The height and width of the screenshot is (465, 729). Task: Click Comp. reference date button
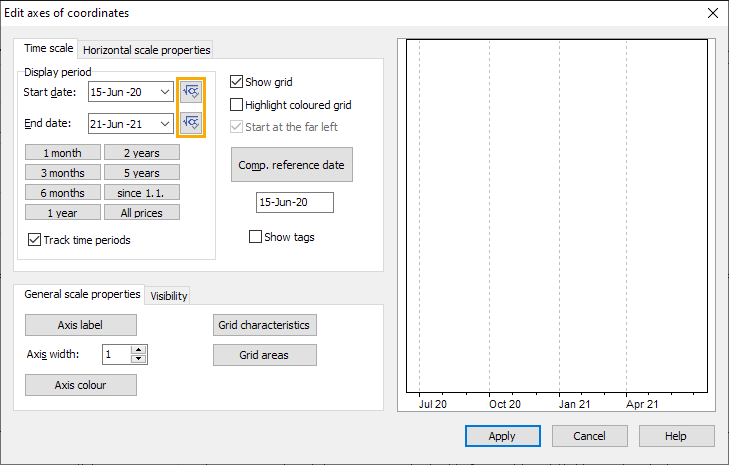click(291, 165)
